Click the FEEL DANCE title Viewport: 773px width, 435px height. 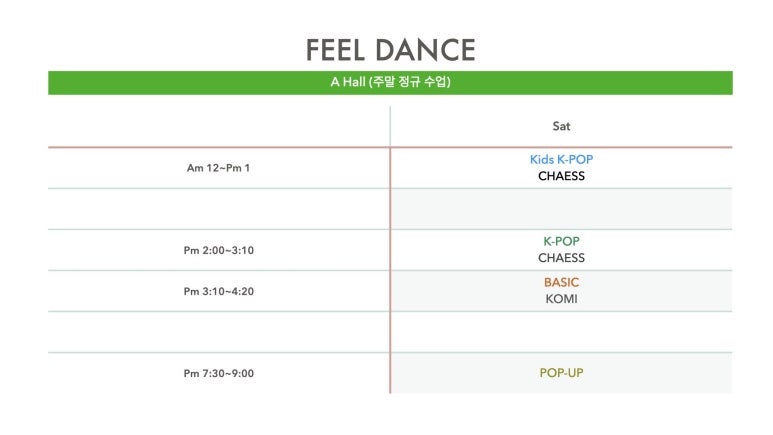tap(390, 50)
